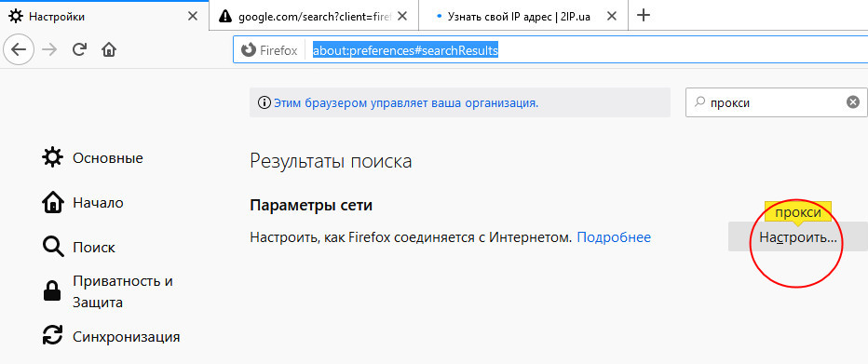The width and height of the screenshot is (868, 364).
Task: Close the google.com search tab
Action: tap(402, 17)
